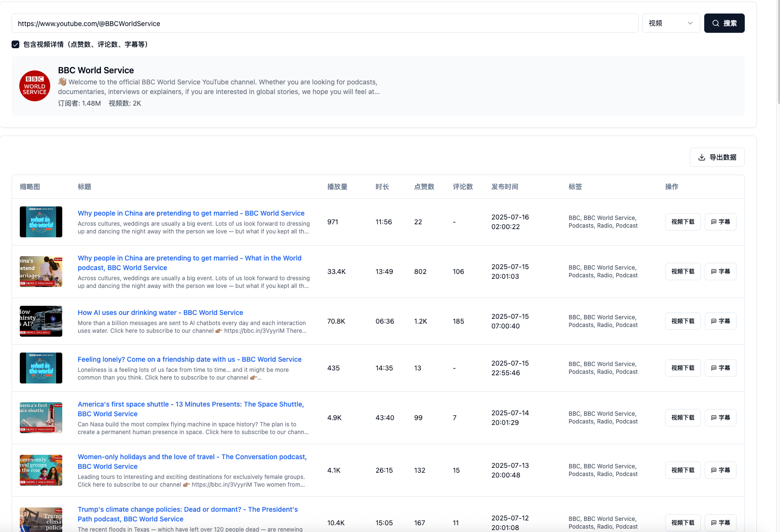Open the dropdown next to the search bar
Viewport: 780px width, 532px height.
[671, 23]
